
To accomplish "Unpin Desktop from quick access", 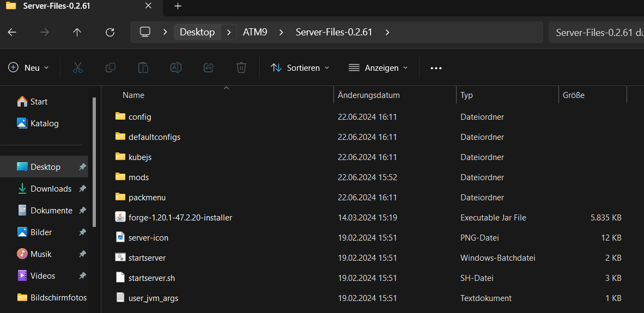I will [x=83, y=167].
